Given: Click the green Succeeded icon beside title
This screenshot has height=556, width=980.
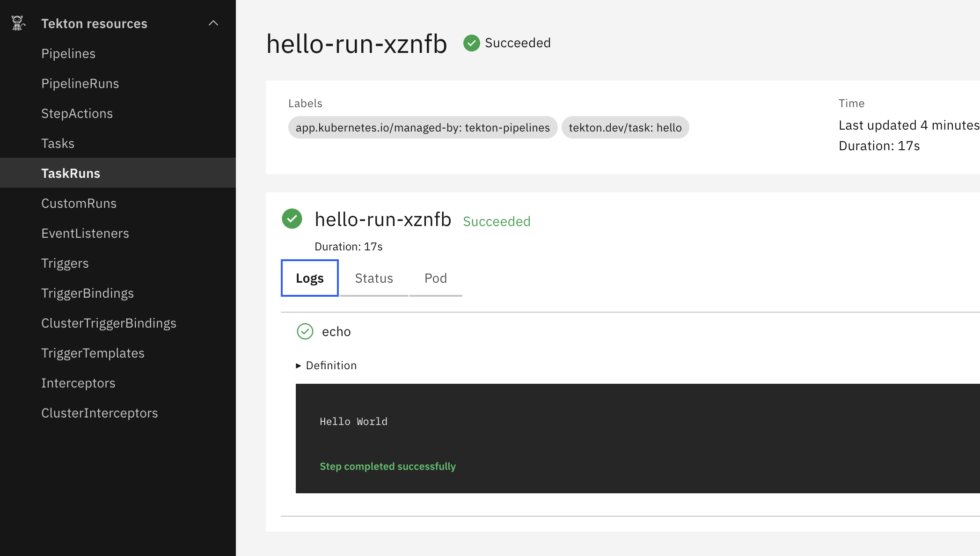Looking at the screenshot, I should (x=471, y=43).
